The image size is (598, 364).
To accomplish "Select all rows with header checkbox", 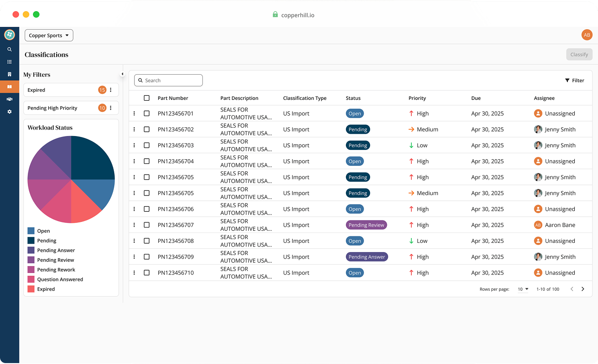I will click(147, 98).
